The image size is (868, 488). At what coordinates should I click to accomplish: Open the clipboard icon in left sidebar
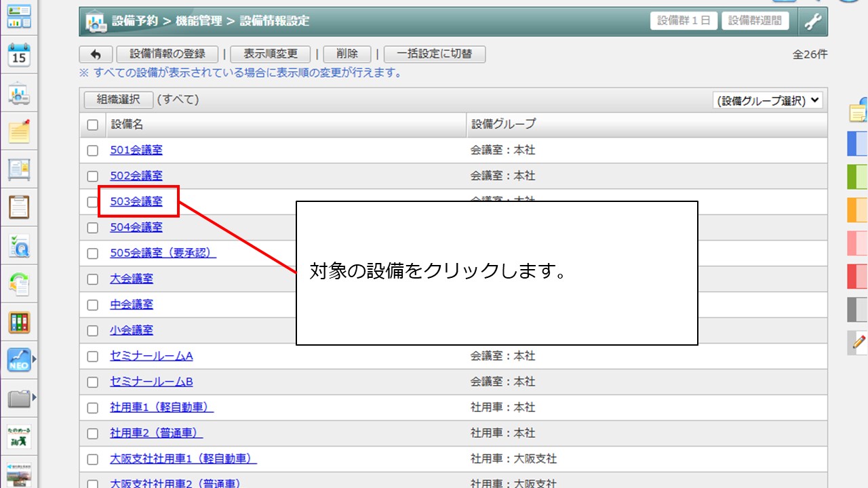coord(19,207)
